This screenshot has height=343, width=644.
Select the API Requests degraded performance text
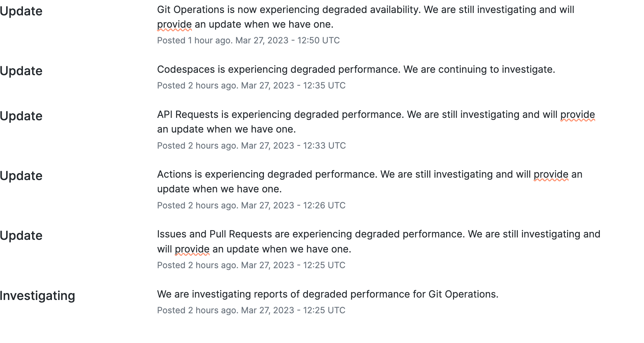click(x=376, y=122)
